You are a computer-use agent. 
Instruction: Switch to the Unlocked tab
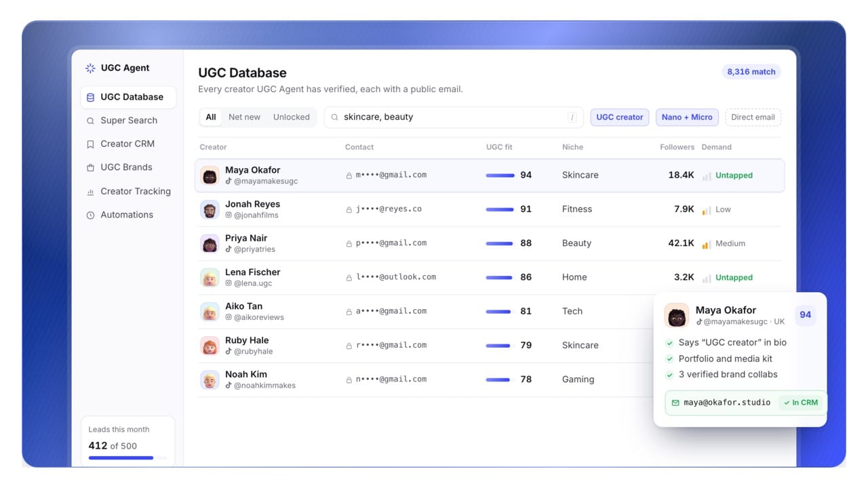[292, 117]
